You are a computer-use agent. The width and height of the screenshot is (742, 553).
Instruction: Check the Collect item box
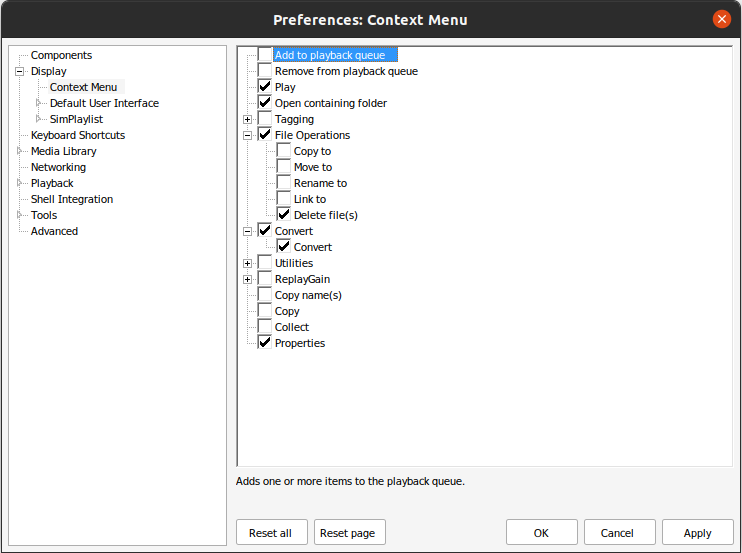click(265, 326)
